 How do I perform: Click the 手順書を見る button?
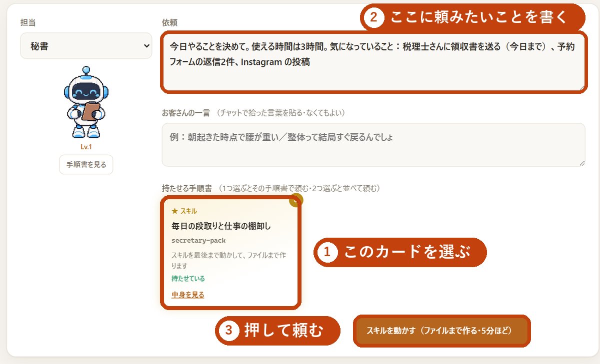(x=86, y=164)
